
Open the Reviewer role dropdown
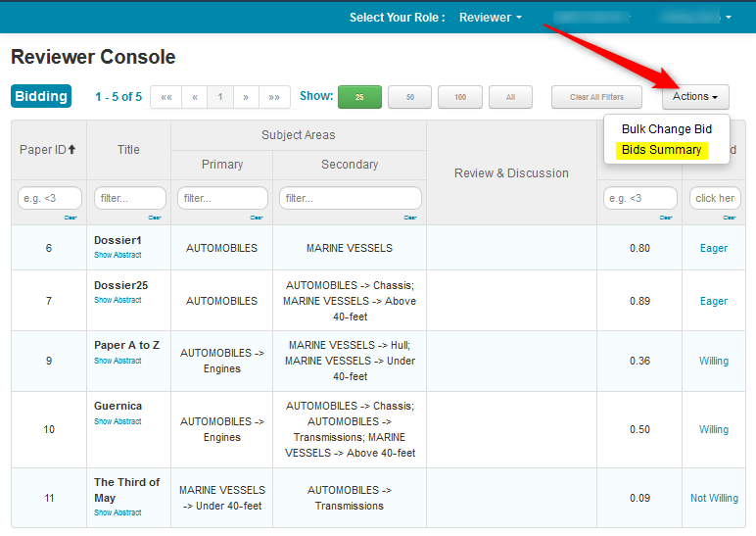click(491, 18)
